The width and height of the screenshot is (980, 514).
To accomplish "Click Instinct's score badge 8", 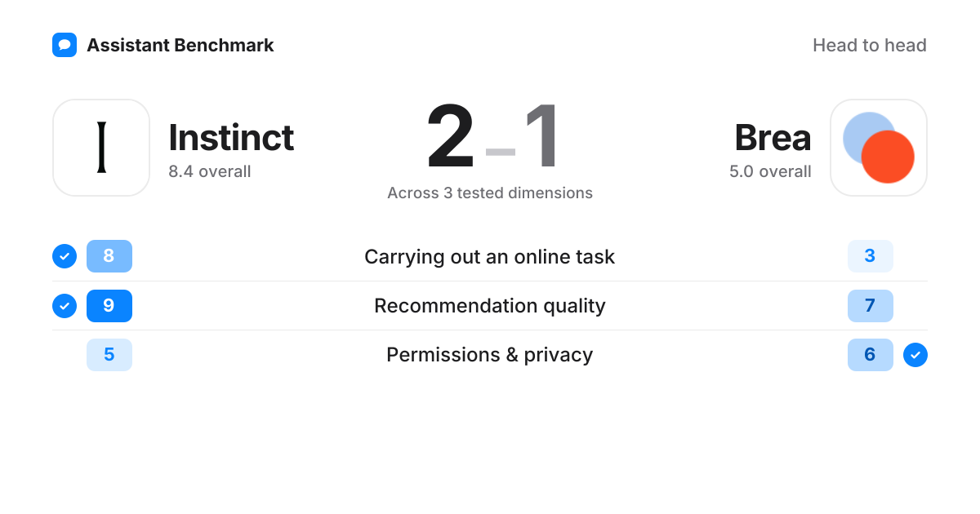I will pyautogui.click(x=109, y=256).
